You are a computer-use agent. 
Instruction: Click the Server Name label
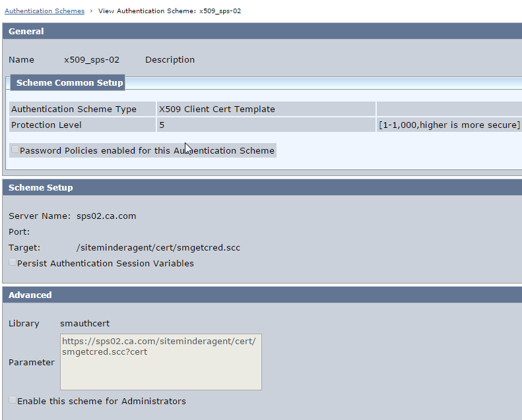[40, 216]
